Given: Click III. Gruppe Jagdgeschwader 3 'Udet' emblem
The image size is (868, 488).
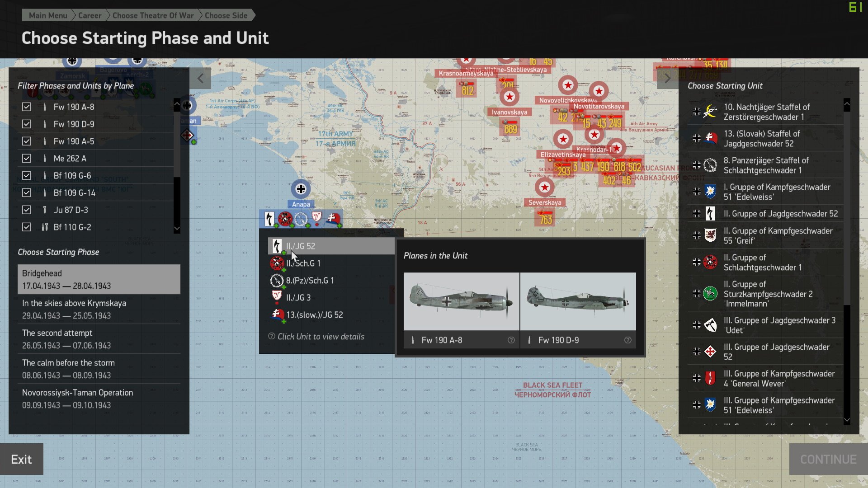Looking at the screenshot, I should click(710, 325).
